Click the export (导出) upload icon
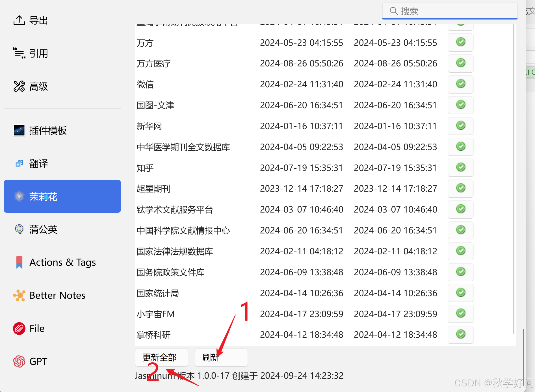Screen dimensions: 535x392 (x=19, y=20)
